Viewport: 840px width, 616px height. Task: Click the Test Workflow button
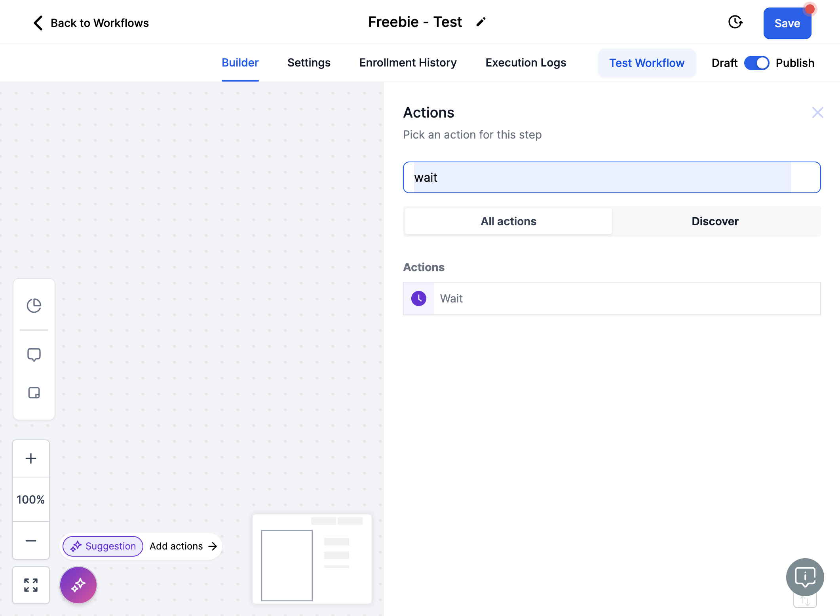coord(646,63)
